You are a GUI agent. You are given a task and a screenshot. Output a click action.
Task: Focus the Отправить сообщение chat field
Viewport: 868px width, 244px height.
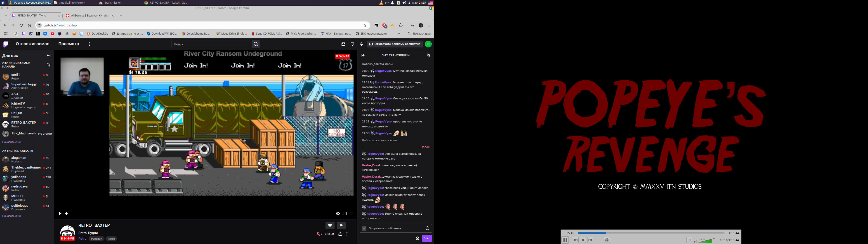click(x=396, y=228)
